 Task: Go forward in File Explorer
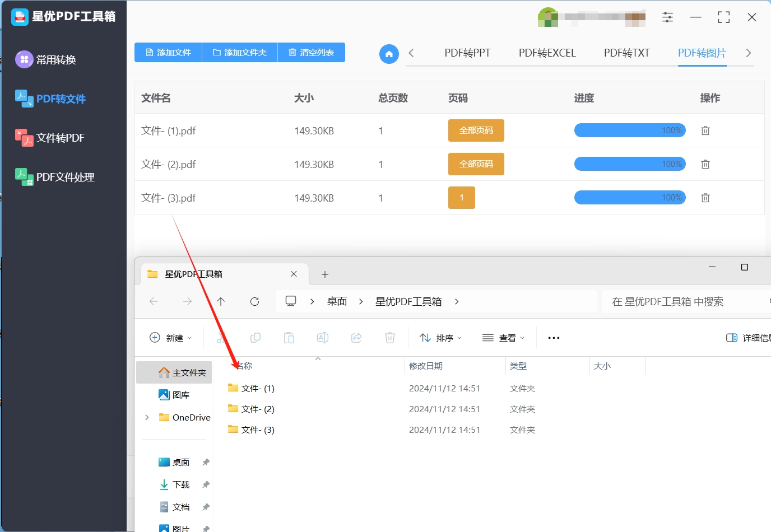[187, 301]
